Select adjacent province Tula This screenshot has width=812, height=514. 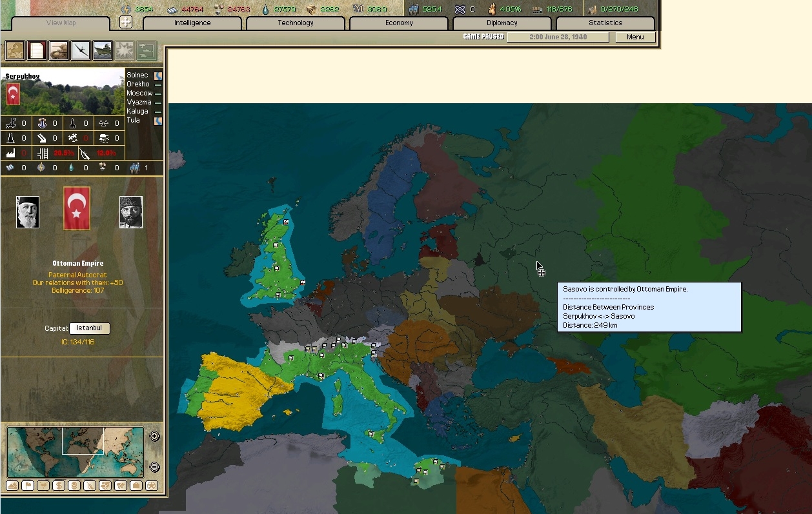[133, 120]
